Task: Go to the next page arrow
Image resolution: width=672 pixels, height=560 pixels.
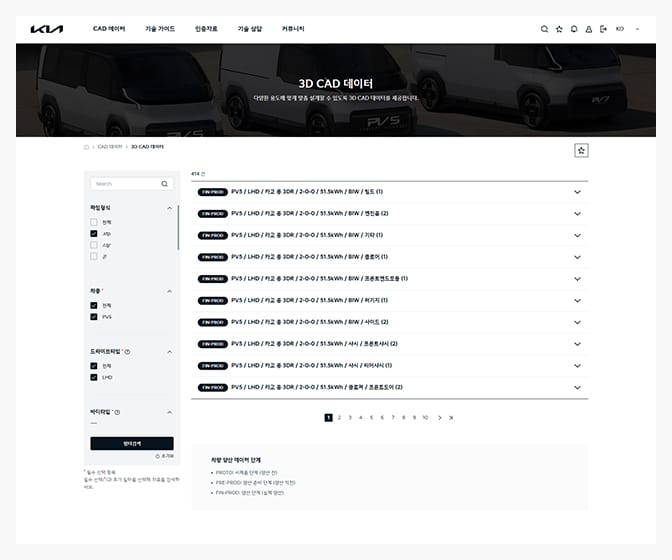Action: tap(440, 418)
